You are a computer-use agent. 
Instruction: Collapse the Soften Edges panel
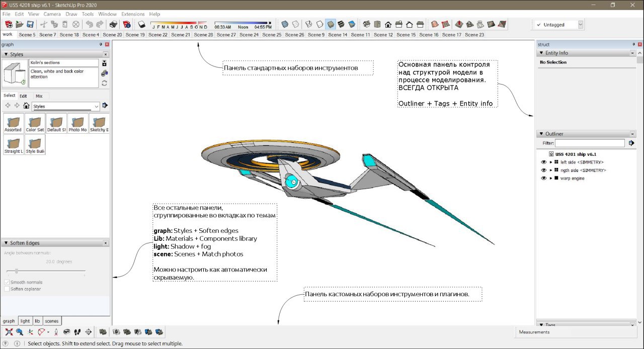[6, 243]
